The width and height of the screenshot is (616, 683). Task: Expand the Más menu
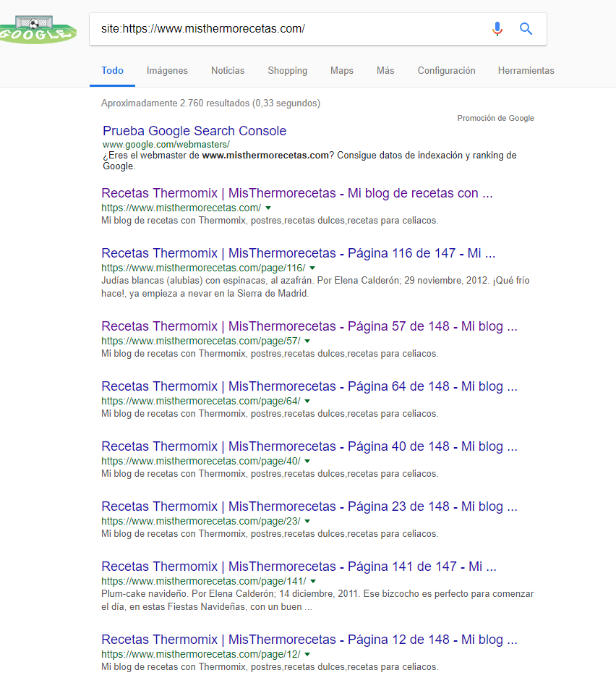coord(385,71)
